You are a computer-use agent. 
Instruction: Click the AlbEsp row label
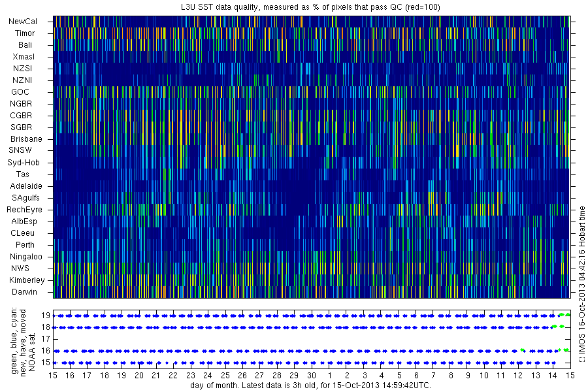[x=24, y=221]
